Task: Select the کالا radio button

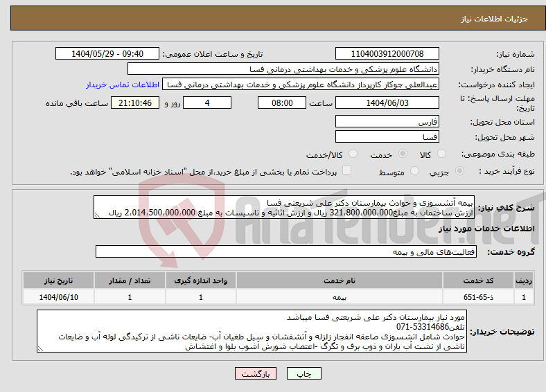Action: coord(441,154)
